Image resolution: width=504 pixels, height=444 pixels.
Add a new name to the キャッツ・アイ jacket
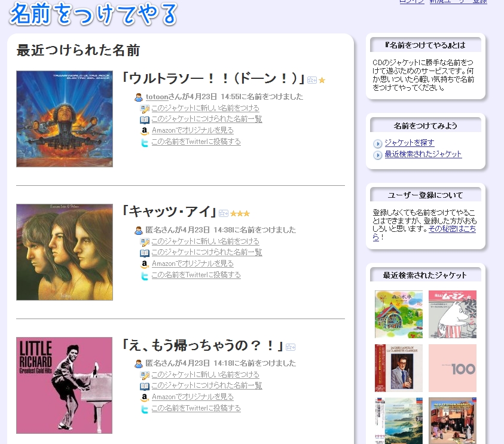tap(205, 241)
